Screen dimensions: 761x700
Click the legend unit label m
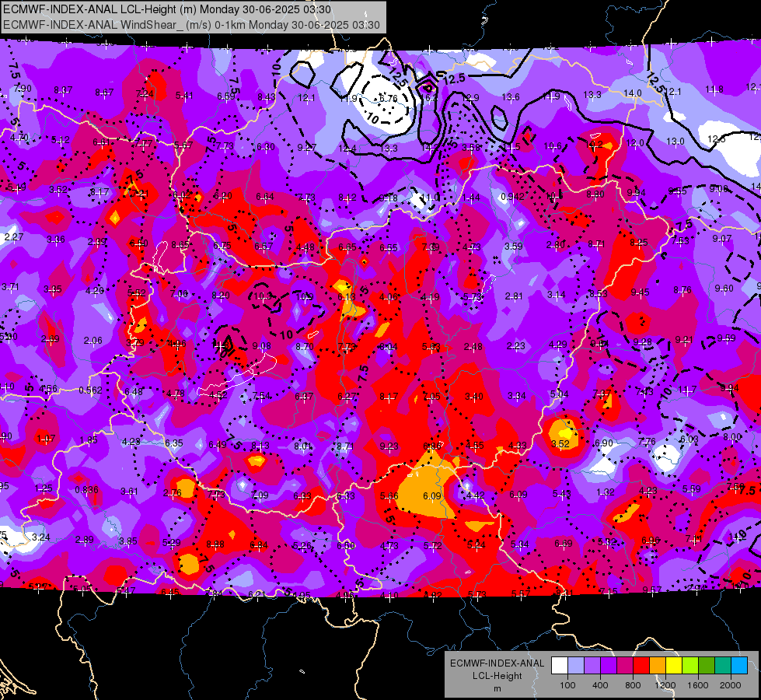(x=497, y=688)
